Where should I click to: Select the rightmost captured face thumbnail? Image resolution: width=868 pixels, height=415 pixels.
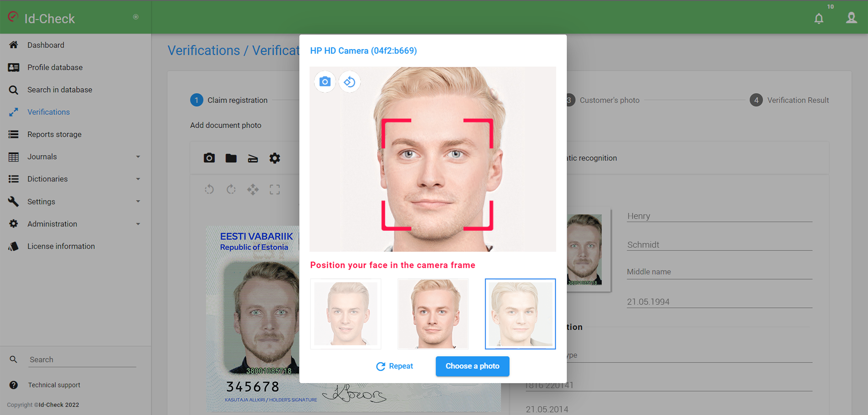[x=520, y=314]
